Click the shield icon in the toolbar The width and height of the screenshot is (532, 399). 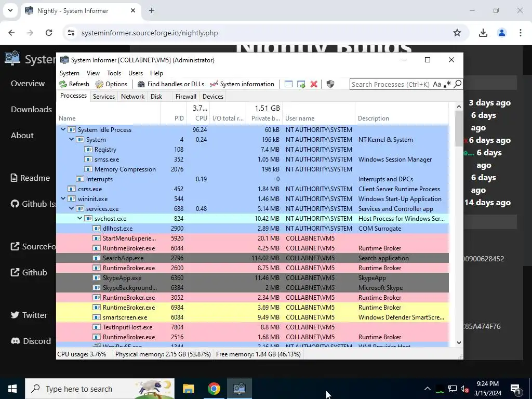pyautogui.click(x=330, y=84)
